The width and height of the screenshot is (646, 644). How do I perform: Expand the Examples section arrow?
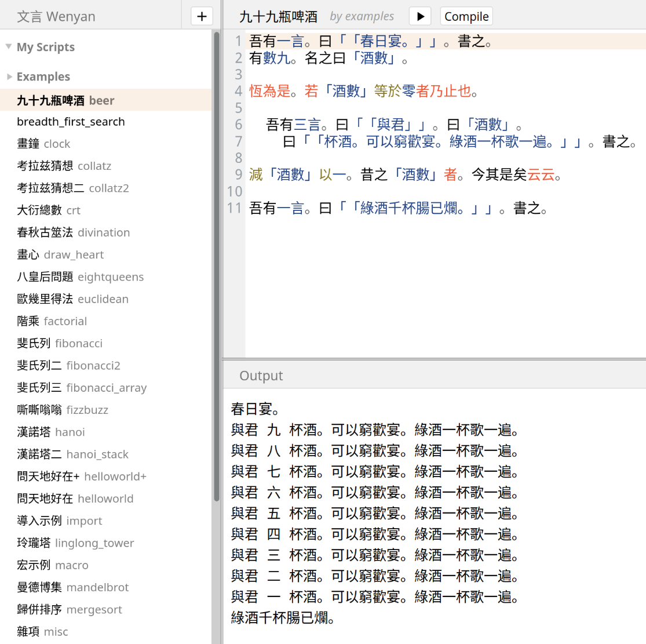(9, 77)
